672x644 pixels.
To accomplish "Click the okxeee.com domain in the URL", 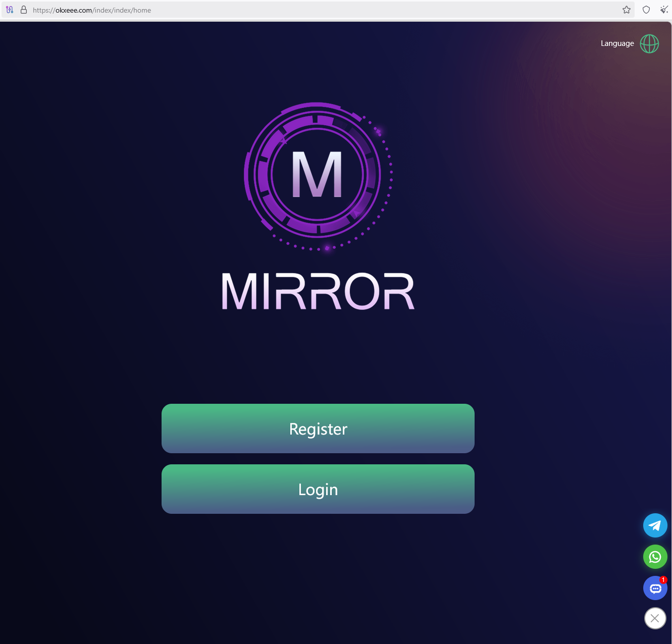I will pos(74,10).
